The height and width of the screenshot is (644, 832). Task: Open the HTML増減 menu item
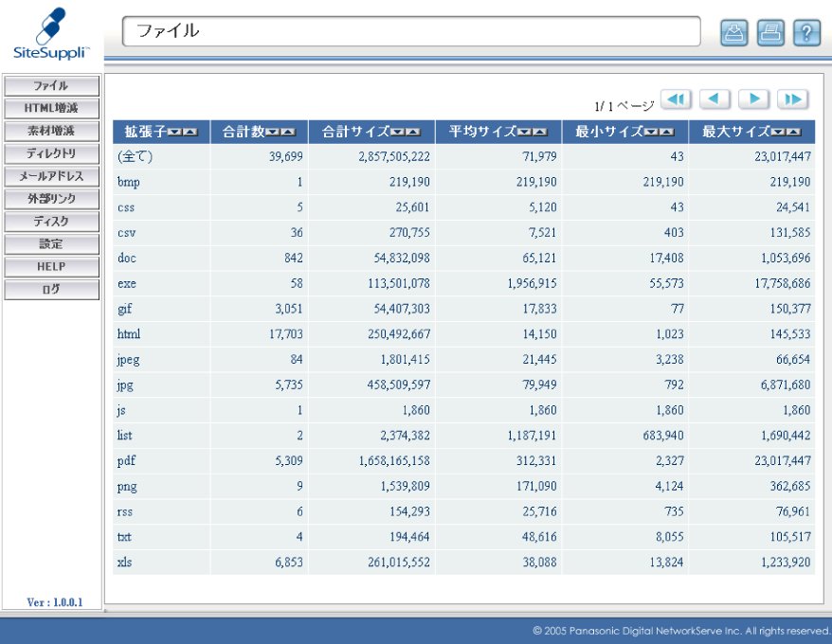[x=51, y=109]
